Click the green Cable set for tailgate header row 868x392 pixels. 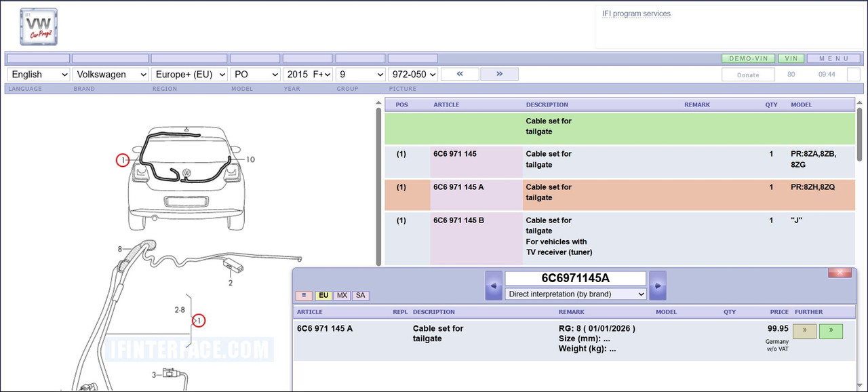(x=620, y=128)
